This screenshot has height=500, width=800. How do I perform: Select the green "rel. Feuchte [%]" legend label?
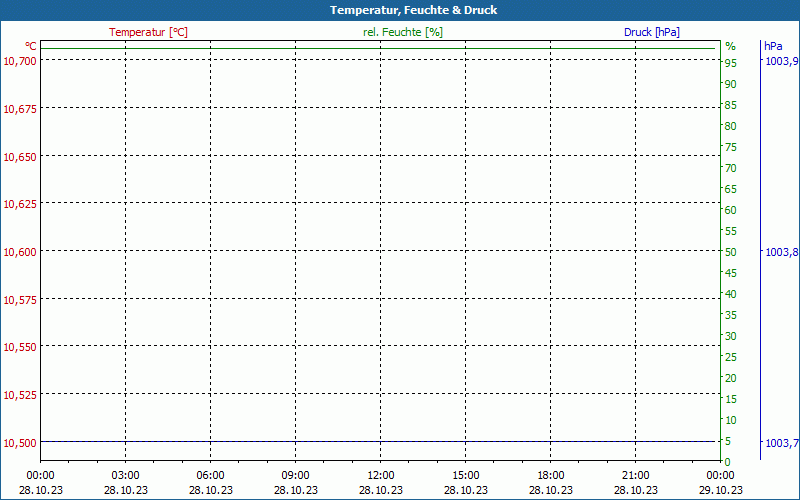pos(403,32)
